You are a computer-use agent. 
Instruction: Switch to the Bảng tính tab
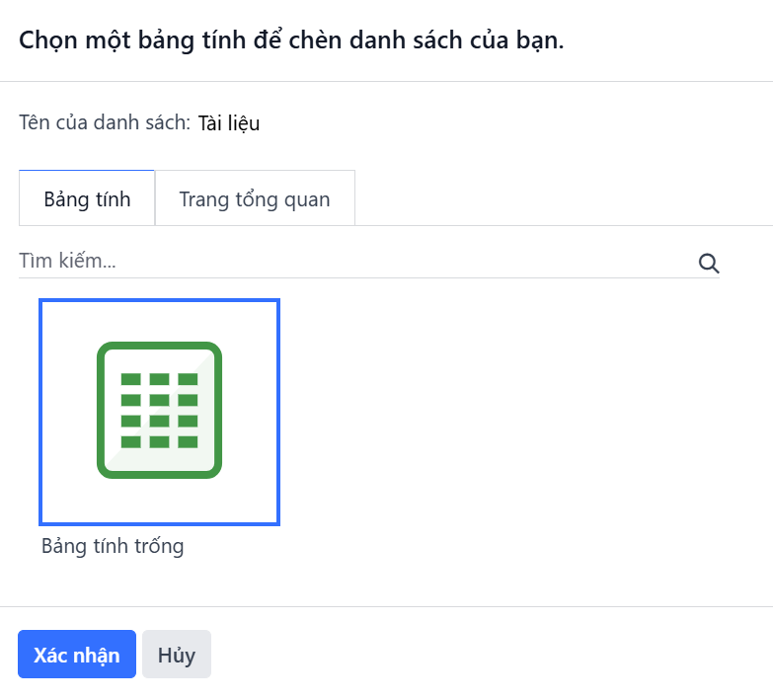(87, 198)
